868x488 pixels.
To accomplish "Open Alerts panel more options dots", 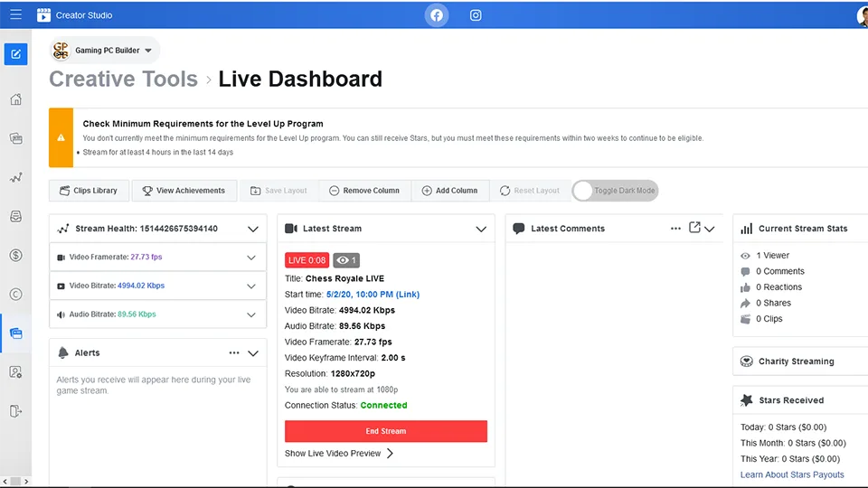I will 234,353.
